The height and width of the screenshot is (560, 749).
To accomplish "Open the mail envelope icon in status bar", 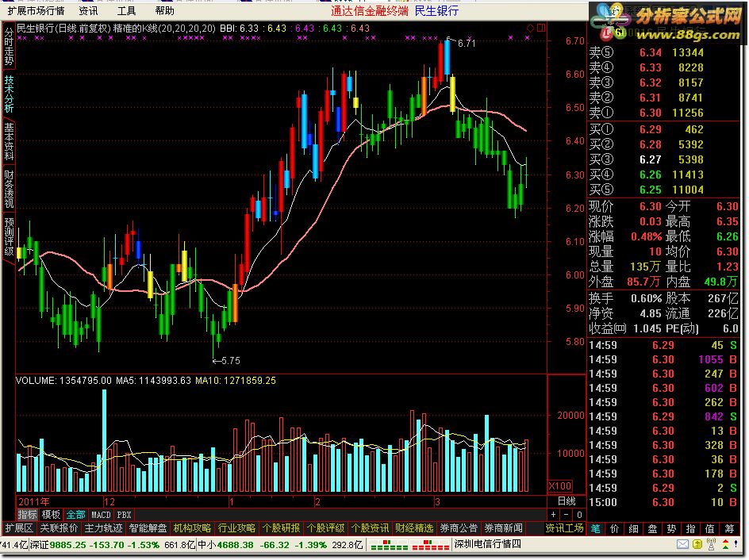I will click(x=682, y=544).
